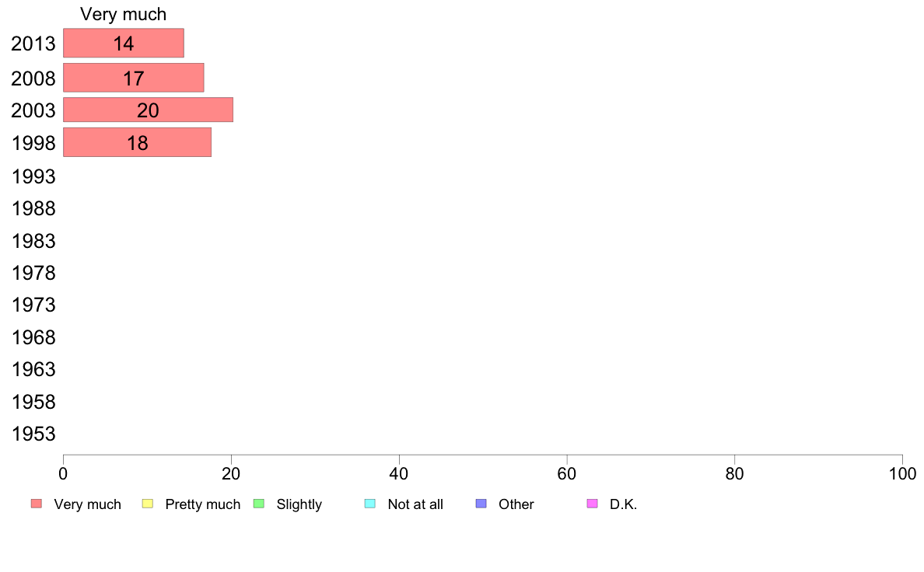Click the magenta D.K. legend swatch
Viewport: 924px width, 572px height.
click(x=592, y=504)
